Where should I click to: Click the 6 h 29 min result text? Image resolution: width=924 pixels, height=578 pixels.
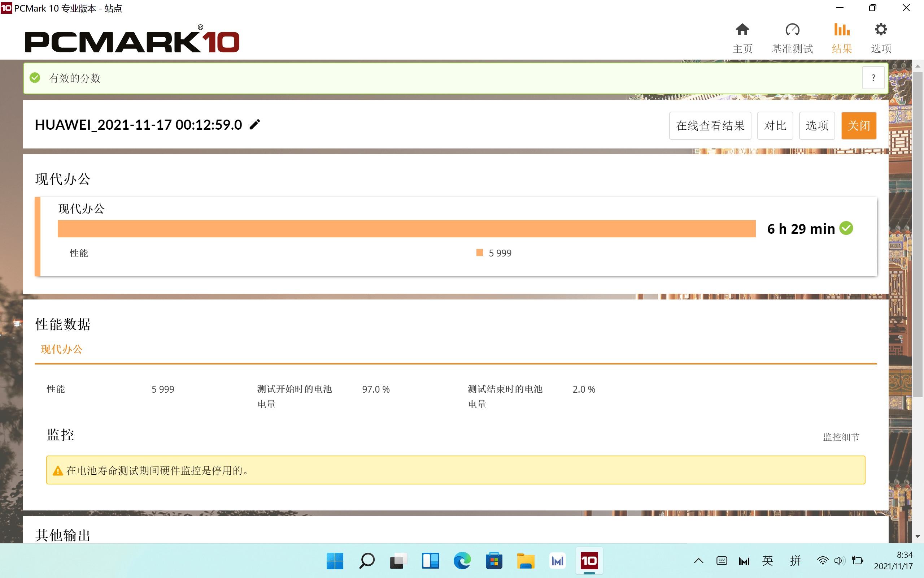pyautogui.click(x=801, y=229)
